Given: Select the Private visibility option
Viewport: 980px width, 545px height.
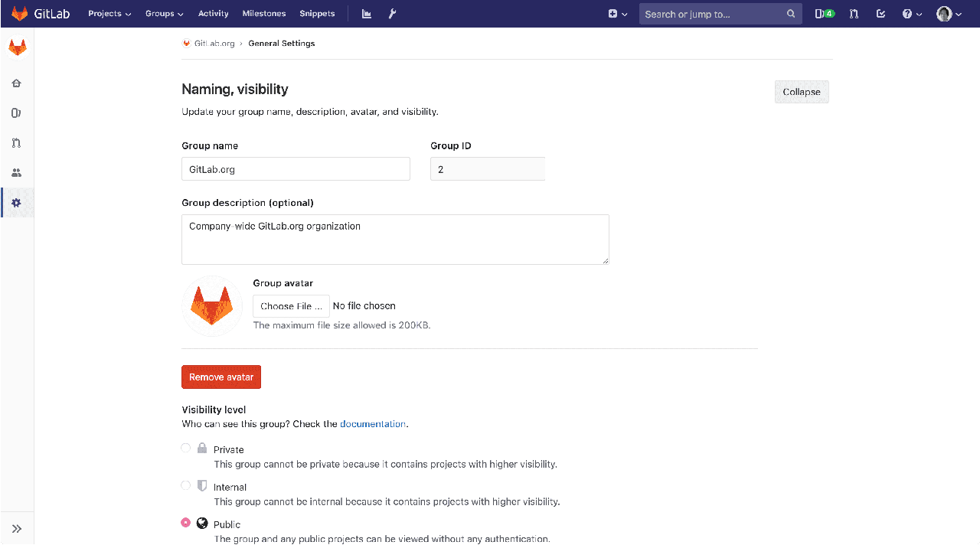Looking at the screenshot, I should [x=185, y=447].
